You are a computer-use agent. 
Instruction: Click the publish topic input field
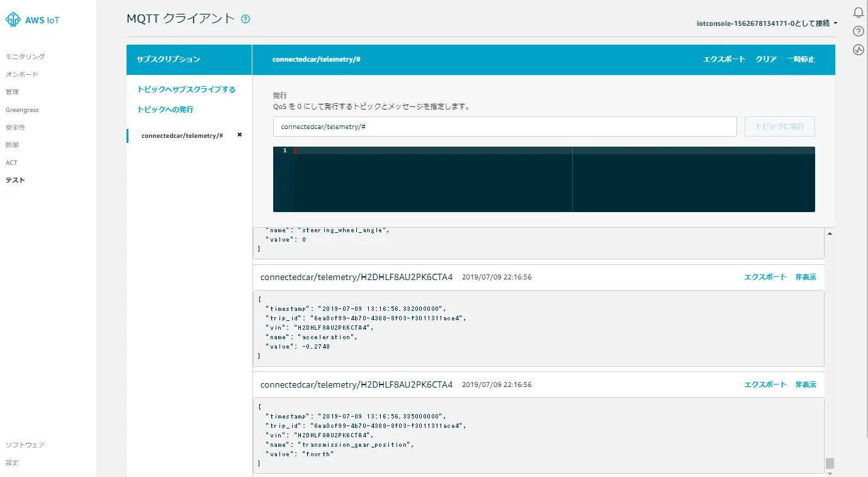(505, 126)
